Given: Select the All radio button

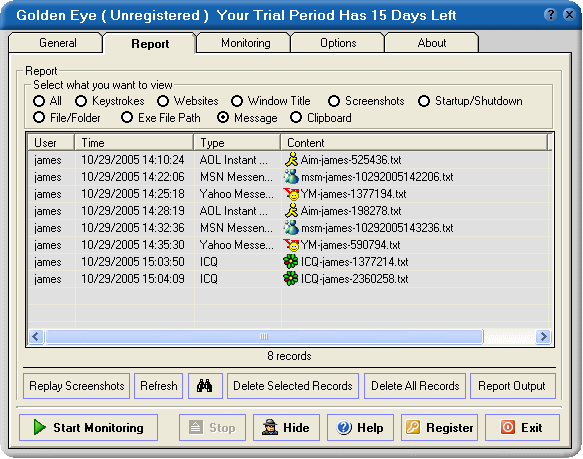Looking at the screenshot, I should coord(39,101).
